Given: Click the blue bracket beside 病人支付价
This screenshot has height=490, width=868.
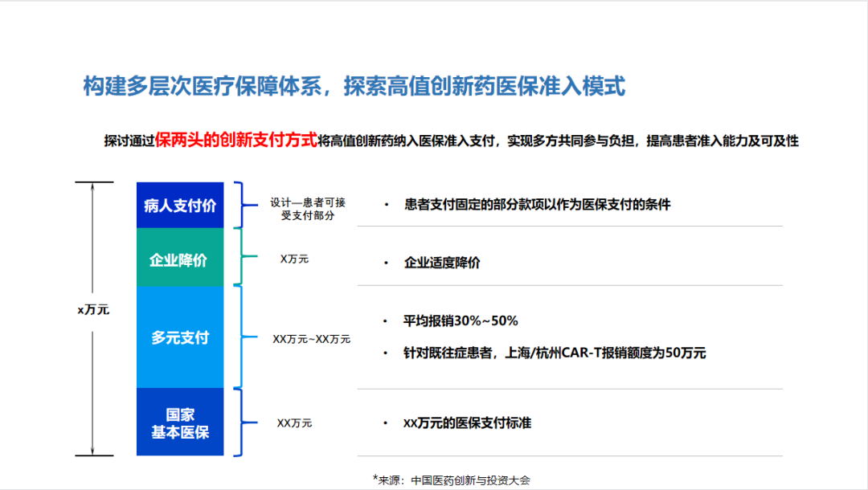Looking at the screenshot, I should coord(239,206).
